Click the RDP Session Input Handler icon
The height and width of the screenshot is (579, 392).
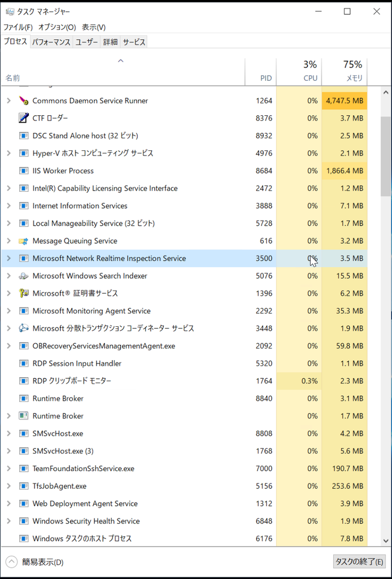pyautogui.click(x=24, y=364)
